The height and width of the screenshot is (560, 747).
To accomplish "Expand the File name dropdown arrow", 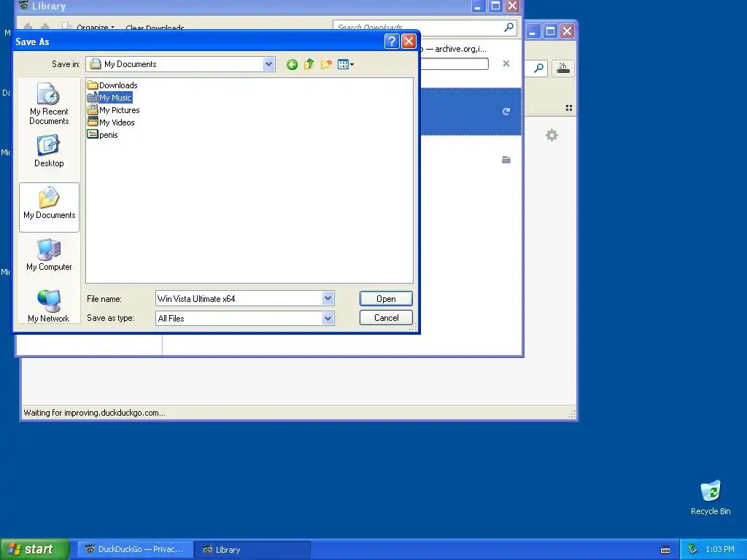I will click(328, 298).
